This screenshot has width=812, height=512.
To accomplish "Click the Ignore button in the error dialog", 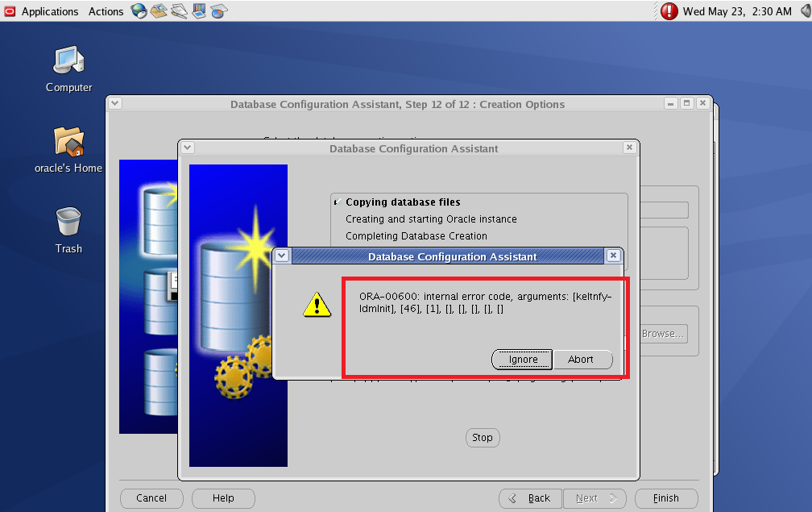I will [523, 360].
